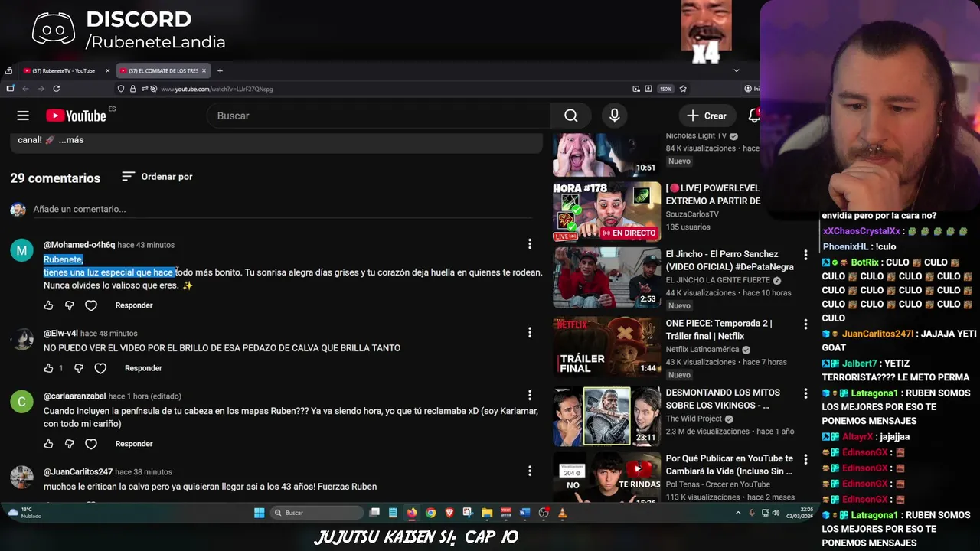980x551 pixels.
Task: Go back in browser
Action: [x=25, y=89]
